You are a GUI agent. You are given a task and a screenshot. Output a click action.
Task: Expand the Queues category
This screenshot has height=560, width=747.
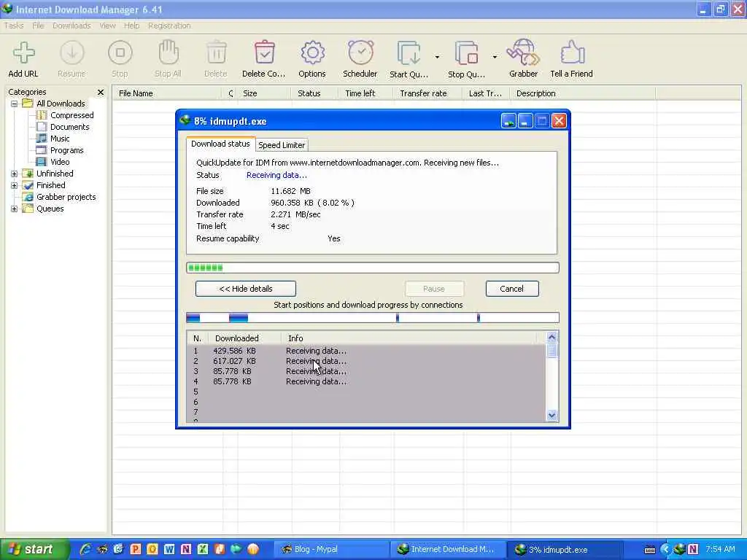pos(15,209)
